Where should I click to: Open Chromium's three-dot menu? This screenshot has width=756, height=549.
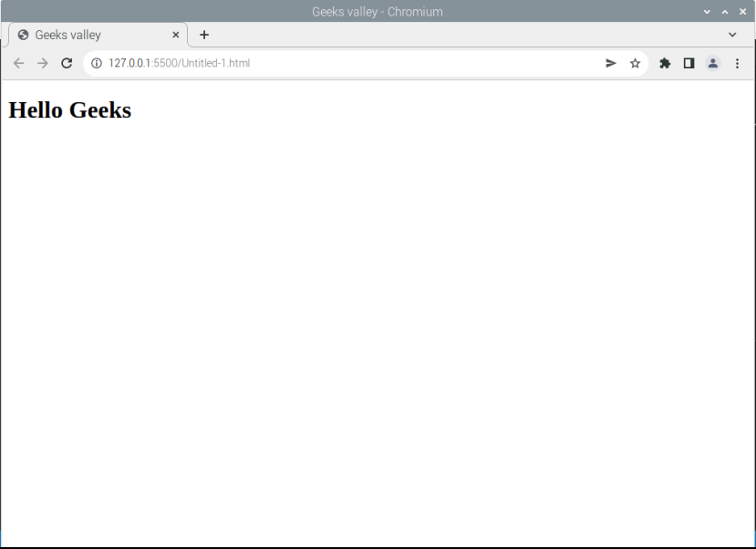point(737,63)
